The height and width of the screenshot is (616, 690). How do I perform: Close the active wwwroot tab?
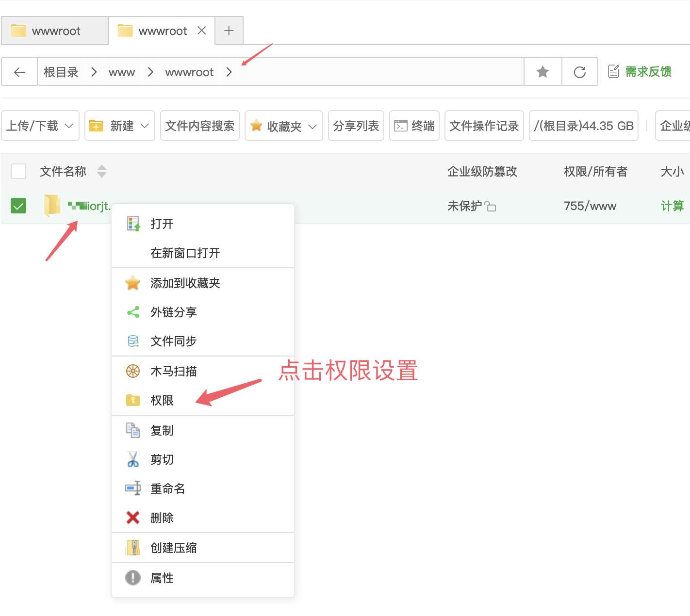tap(202, 31)
